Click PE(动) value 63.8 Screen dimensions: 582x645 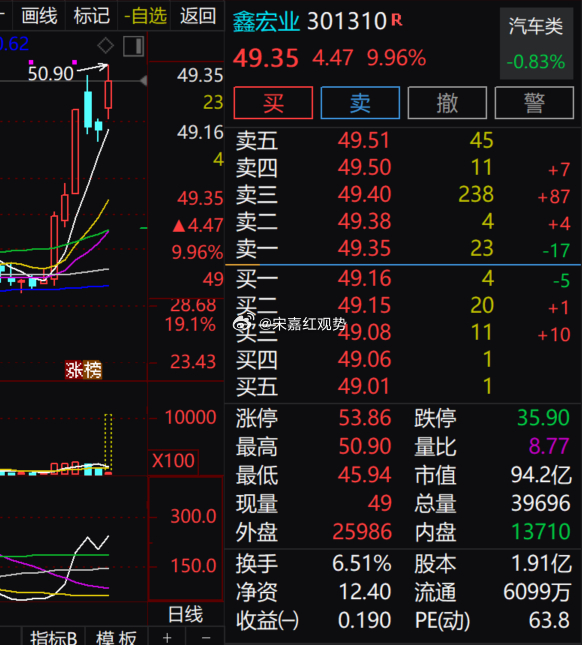550,620
